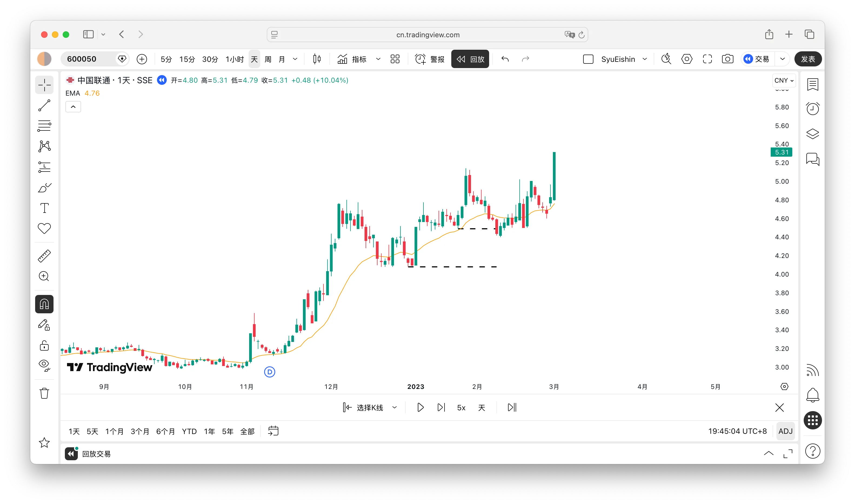Toggle lock all drawings

pos(44,345)
